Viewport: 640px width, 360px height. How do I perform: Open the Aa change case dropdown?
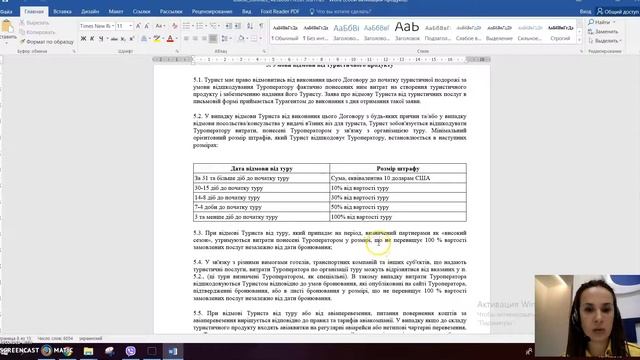160,26
